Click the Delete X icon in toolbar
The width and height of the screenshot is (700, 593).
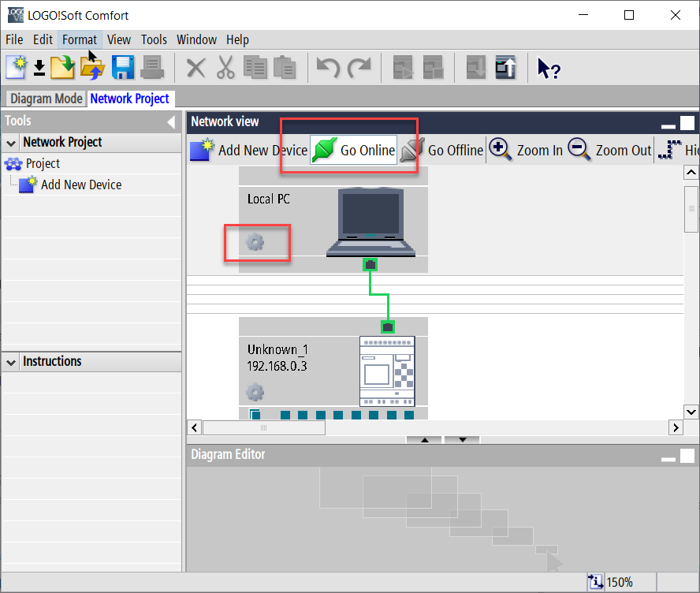(x=195, y=69)
